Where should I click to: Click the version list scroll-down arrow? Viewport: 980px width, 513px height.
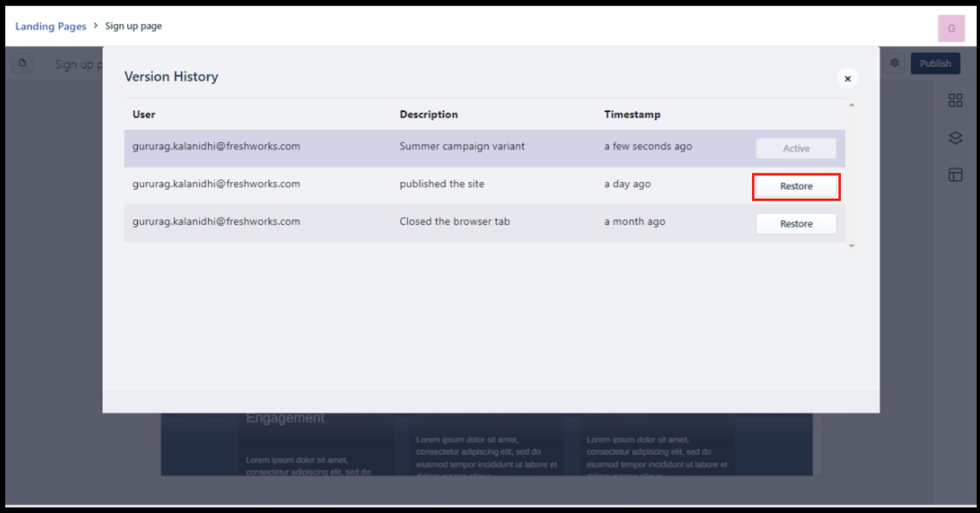pos(851,246)
